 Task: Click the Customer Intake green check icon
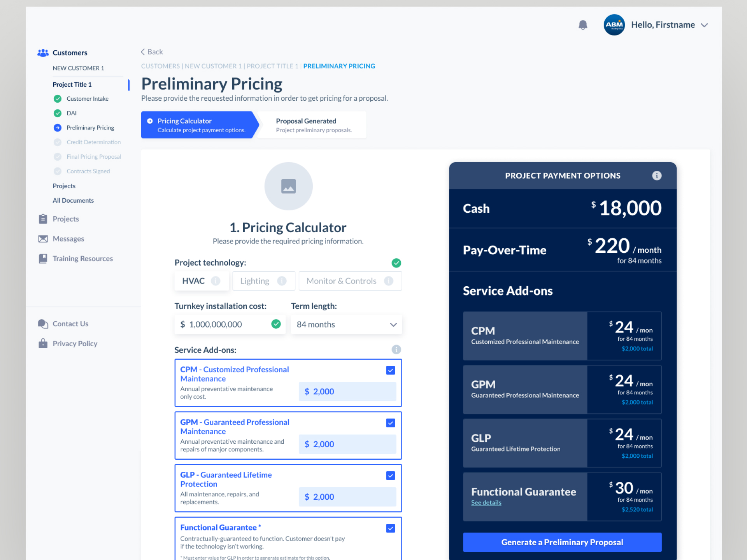point(58,99)
